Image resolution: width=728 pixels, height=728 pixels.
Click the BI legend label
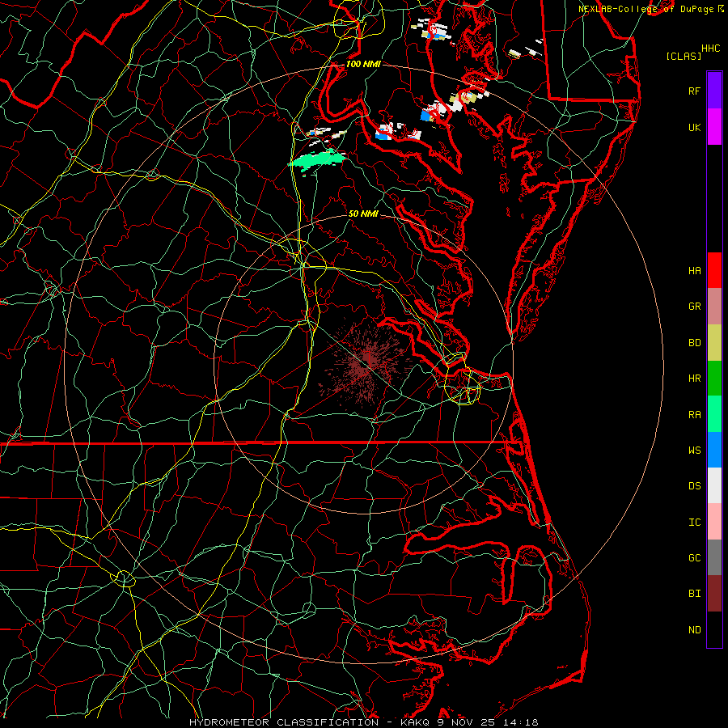point(694,594)
